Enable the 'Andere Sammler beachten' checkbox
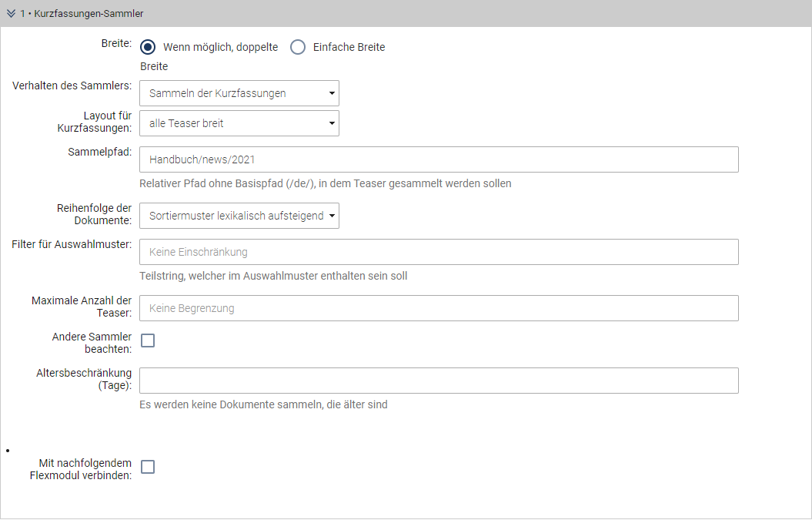Viewport: 812px width, 520px height. (x=148, y=341)
